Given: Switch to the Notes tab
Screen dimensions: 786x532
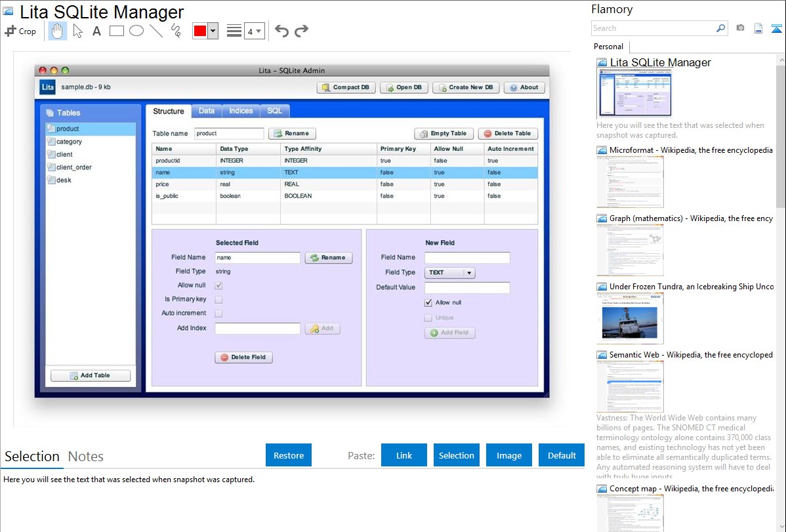Looking at the screenshot, I should [86, 457].
